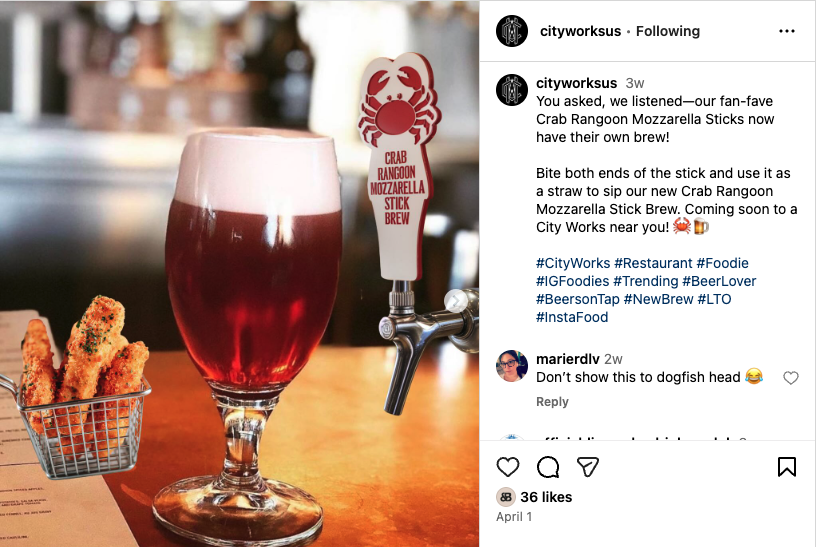This screenshot has width=816, height=547.
Task: Open more options three-dot menu
Action: (x=786, y=31)
